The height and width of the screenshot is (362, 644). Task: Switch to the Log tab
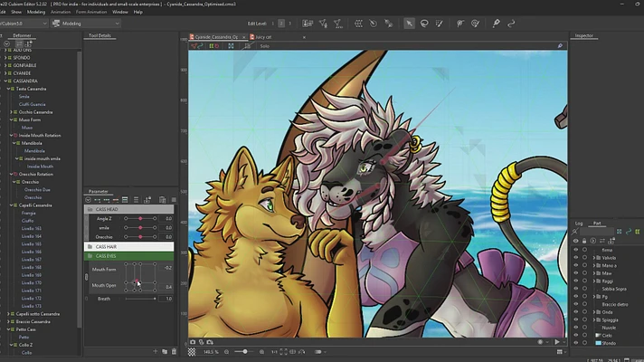[x=579, y=224]
